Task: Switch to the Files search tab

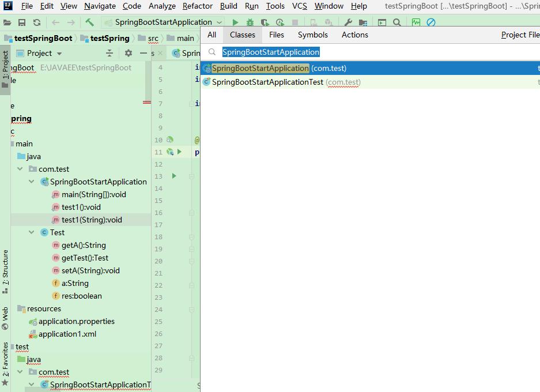Action: click(277, 35)
